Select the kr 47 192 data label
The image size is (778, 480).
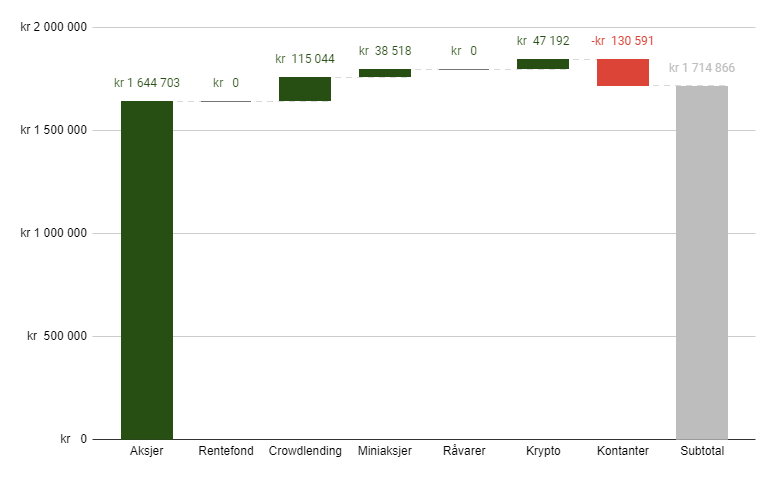click(543, 41)
